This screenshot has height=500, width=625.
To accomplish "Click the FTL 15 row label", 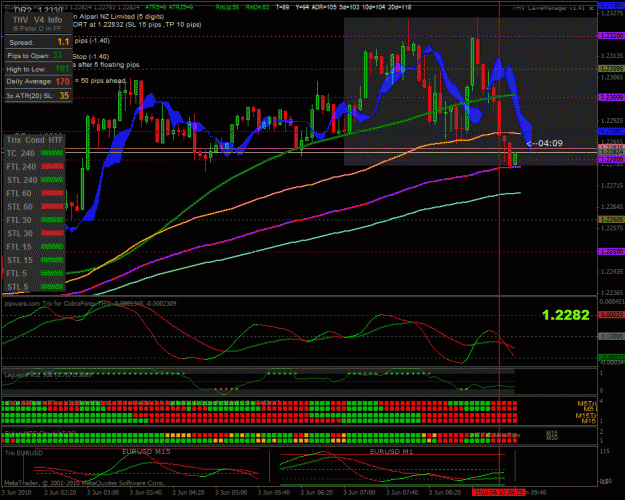I will [19, 247].
